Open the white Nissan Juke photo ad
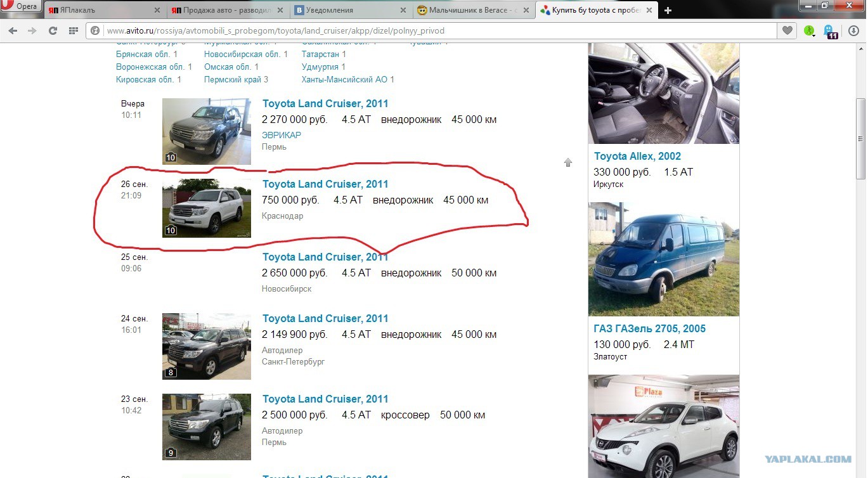This screenshot has width=868, height=478. click(x=664, y=426)
